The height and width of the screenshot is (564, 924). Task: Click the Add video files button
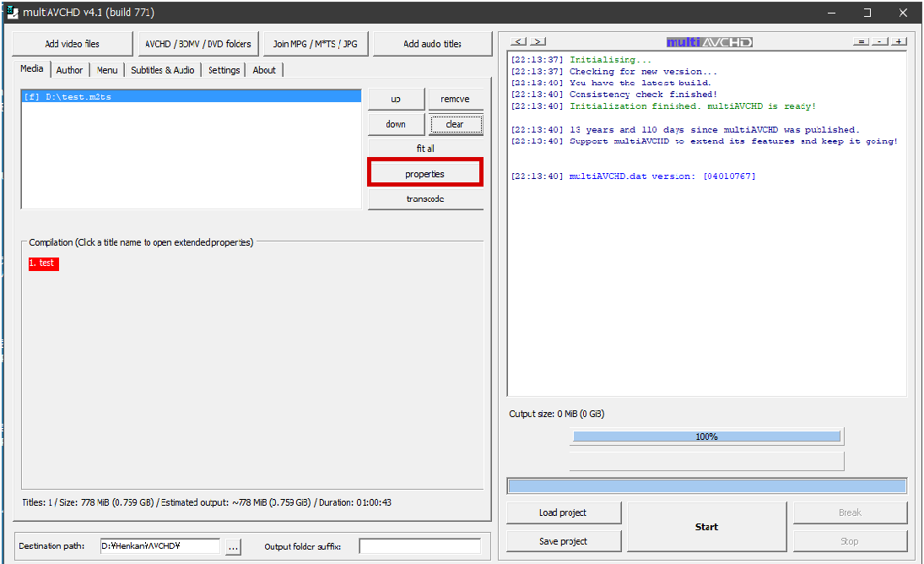[x=73, y=44]
